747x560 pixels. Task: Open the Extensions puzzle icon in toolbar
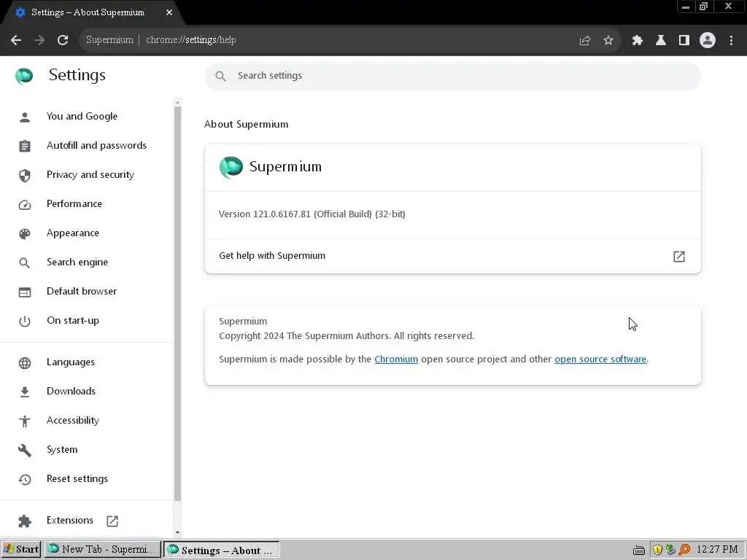coord(638,41)
